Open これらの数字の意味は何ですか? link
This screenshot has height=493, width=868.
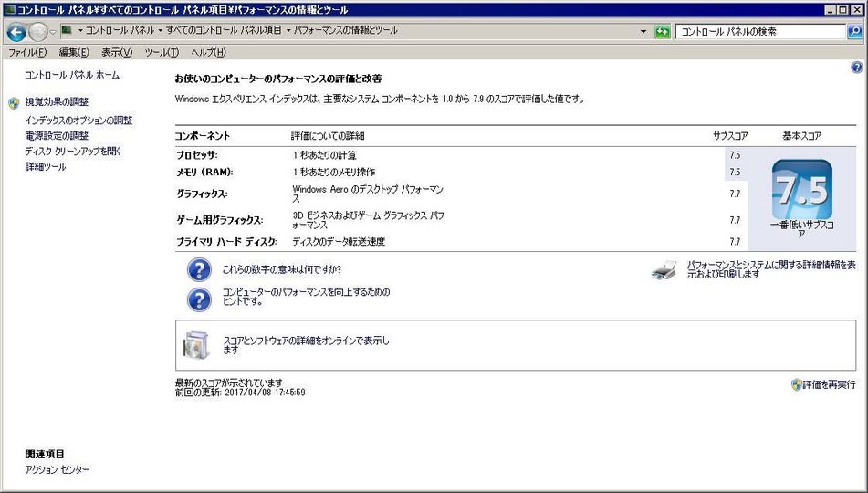282,269
